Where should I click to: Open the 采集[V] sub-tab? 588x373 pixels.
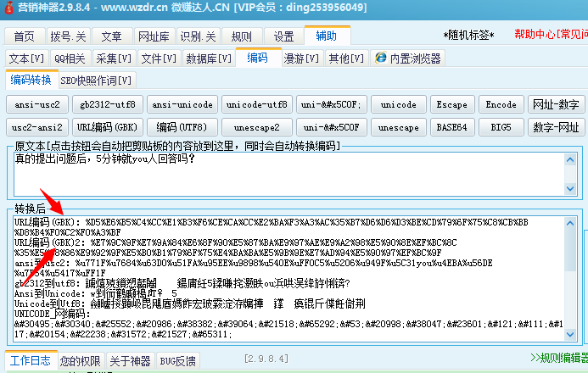coord(114,58)
